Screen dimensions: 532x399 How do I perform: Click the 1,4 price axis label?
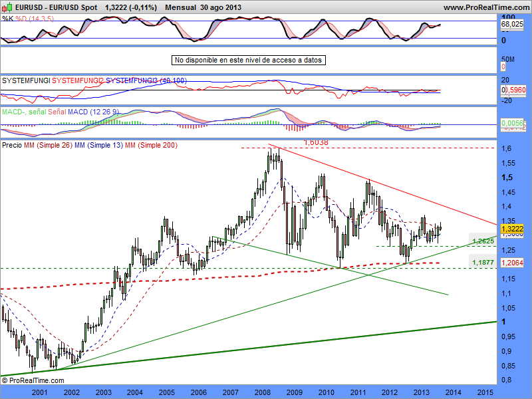click(507, 206)
